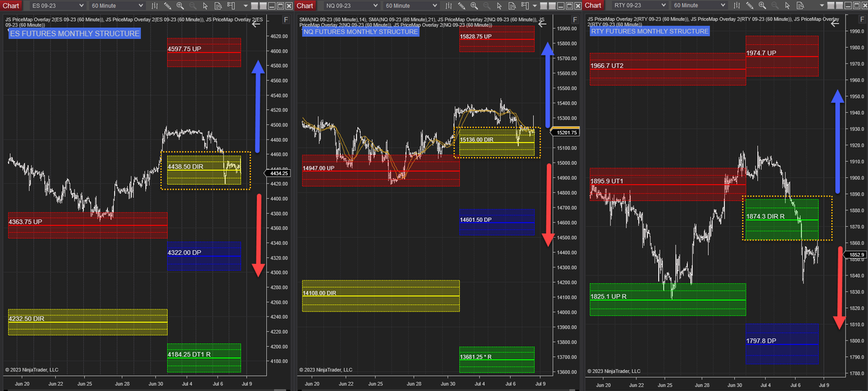Click first link square on ES chart
Viewport: 868px width, 391px height.
coord(253,6)
